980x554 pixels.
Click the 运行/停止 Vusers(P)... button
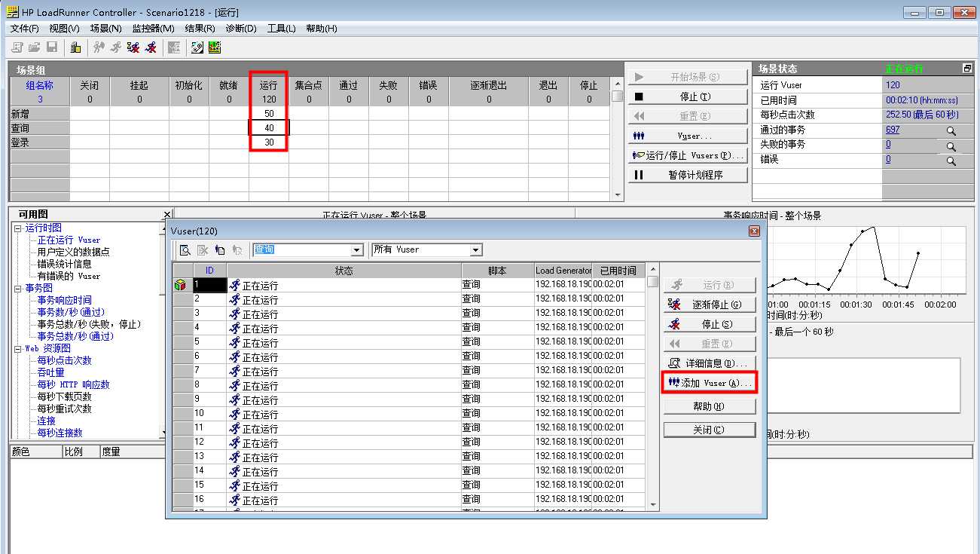[688, 155]
